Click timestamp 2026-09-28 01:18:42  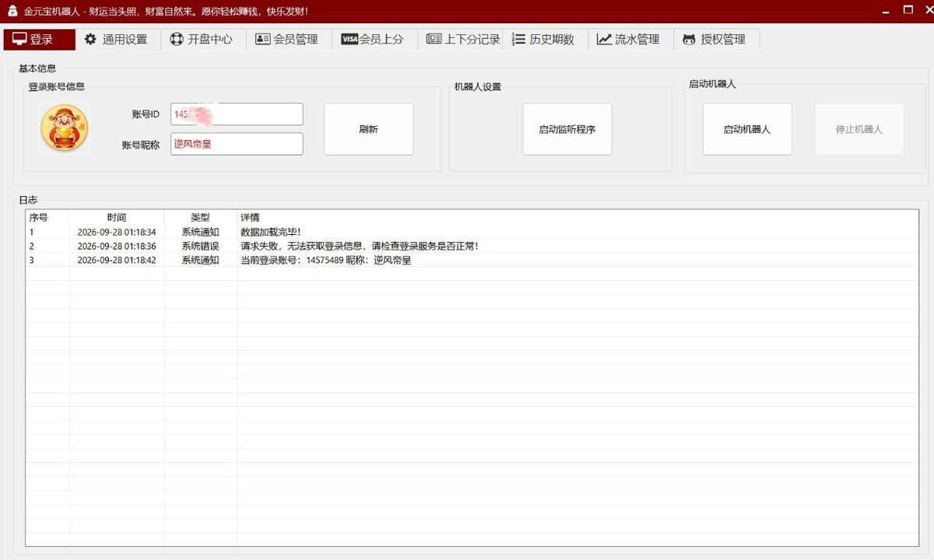(x=117, y=260)
